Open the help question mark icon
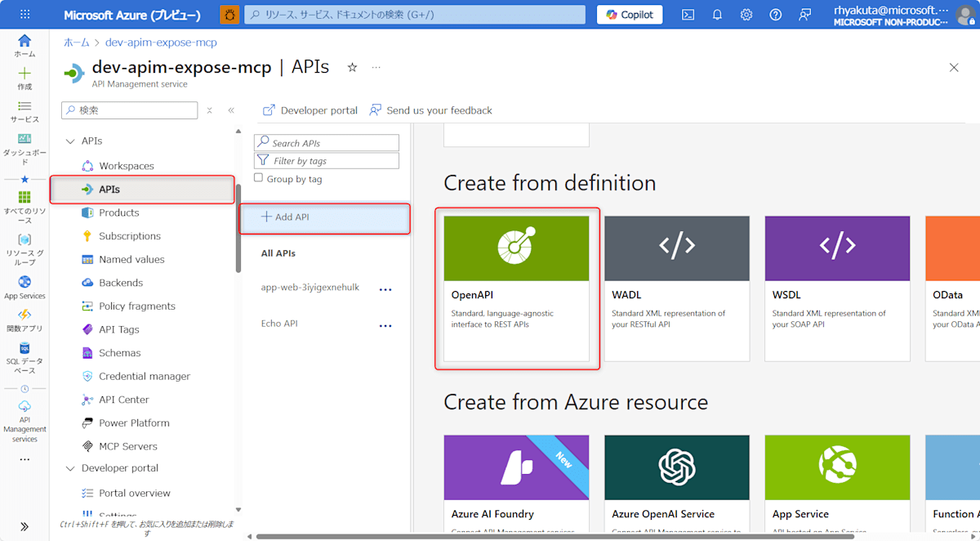 click(x=776, y=15)
